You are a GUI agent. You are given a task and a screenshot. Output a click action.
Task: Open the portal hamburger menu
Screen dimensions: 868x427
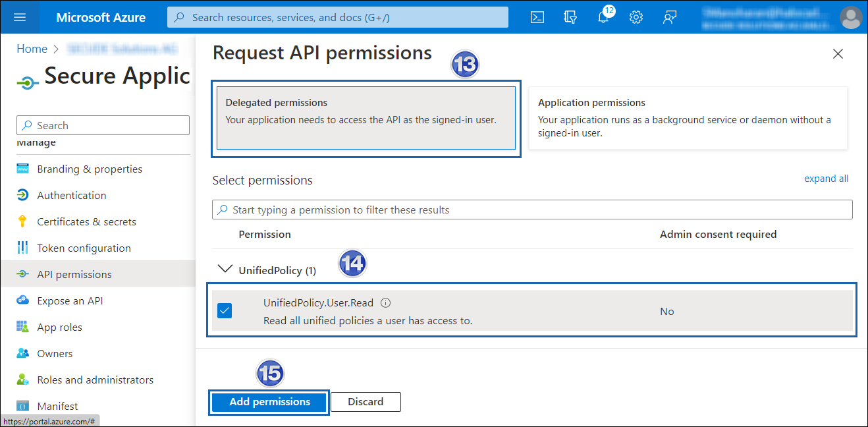(x=20, y=16)
